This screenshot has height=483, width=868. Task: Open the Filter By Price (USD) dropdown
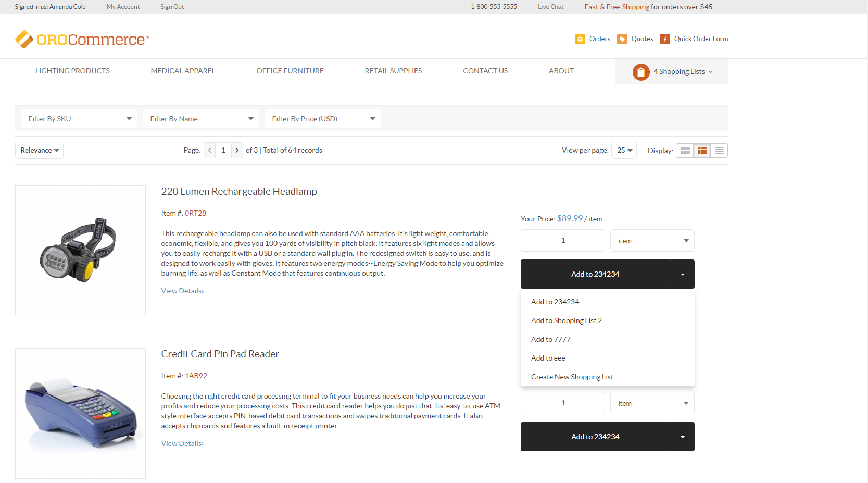click(323, 119)
